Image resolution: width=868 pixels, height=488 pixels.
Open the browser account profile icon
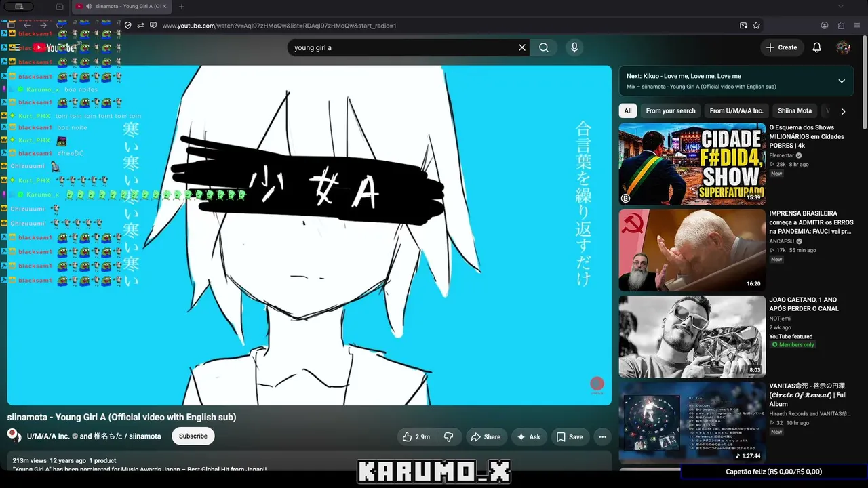click(x=825, y=26)
